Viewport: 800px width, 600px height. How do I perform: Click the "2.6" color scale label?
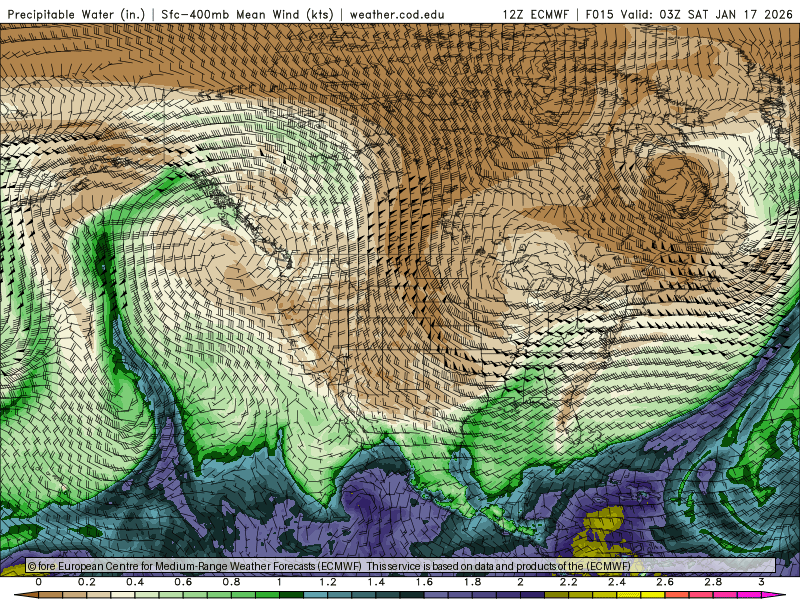[x=665, y=582]
